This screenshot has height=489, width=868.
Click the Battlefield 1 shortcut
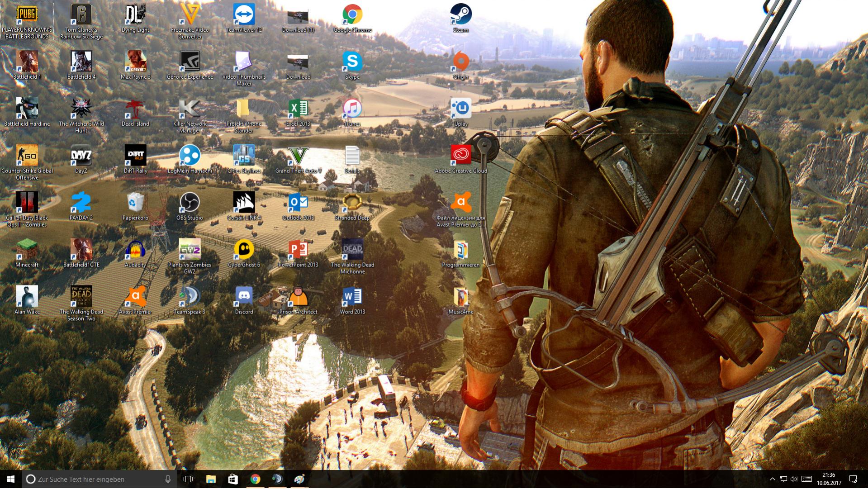tap(27, 65)
